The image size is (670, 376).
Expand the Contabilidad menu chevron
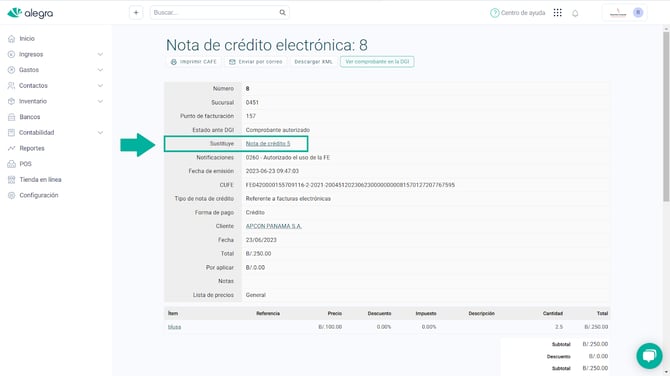pos(100,132)
